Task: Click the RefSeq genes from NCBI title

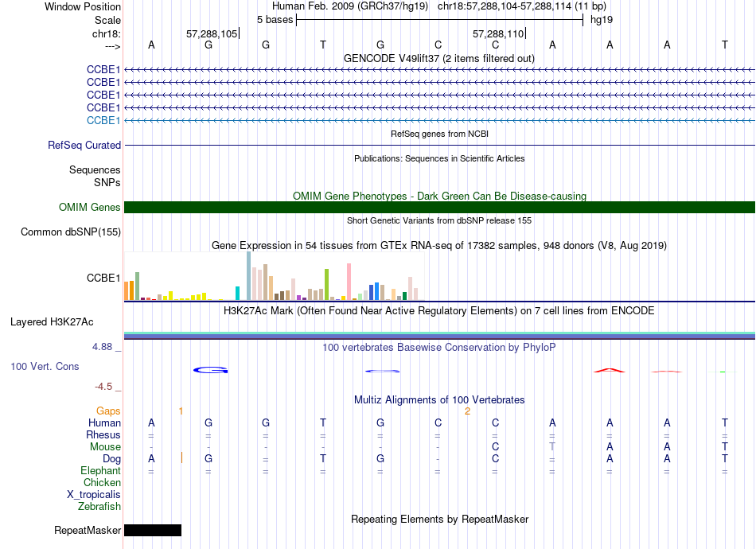Action: (x=439, y=134)
